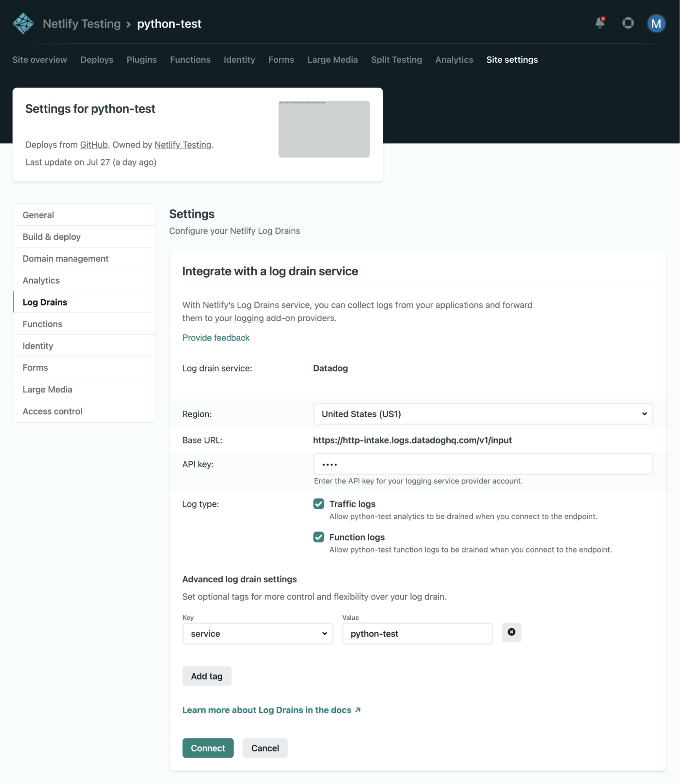Viewport: 680px width, 784px height.
Task: Disable the Traffic logs checkbox
Action: (x=319, y=504)
